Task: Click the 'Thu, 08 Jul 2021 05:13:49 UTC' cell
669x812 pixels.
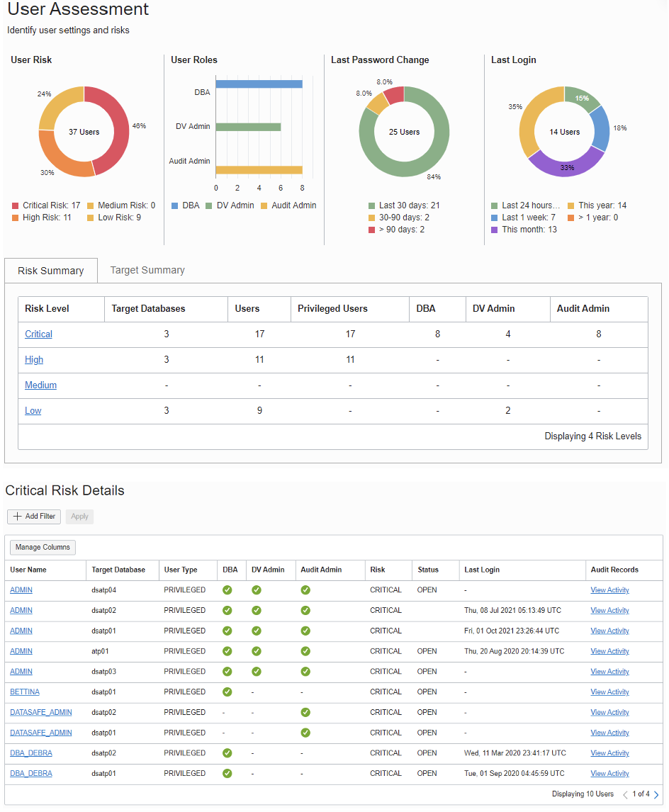Action: tap(512, 611)
